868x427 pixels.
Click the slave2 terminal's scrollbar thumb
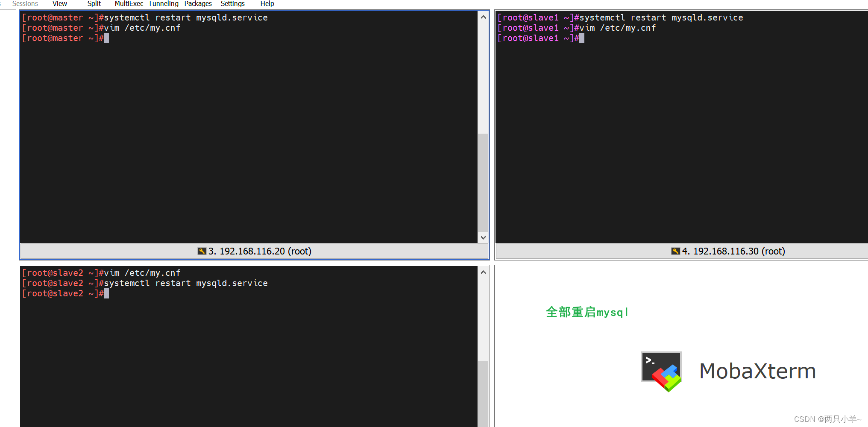click(483, 394)
